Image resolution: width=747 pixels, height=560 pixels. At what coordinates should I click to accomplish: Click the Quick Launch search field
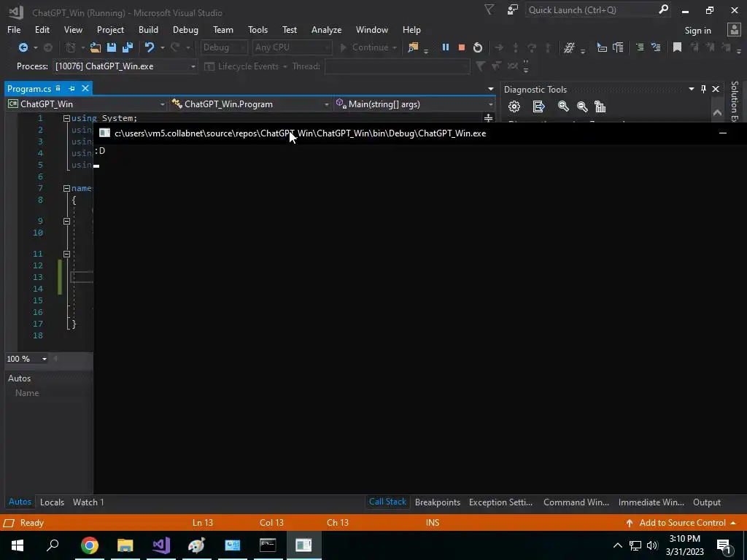pos(597,10)
